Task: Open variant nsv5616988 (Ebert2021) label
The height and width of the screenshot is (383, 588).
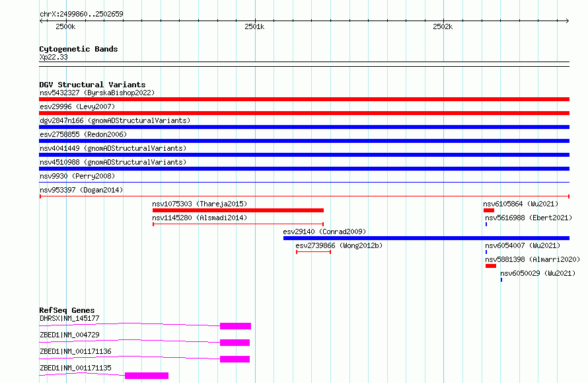Action: point(529,218)
